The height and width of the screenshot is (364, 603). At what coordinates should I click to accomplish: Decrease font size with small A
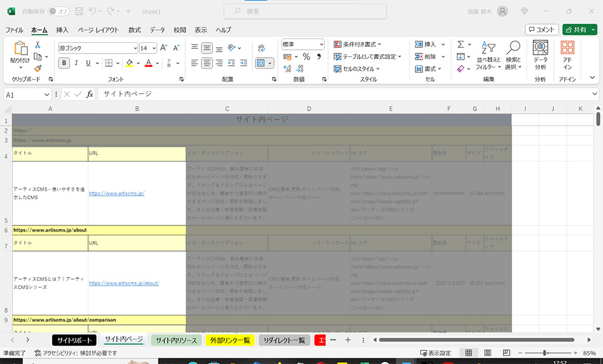point(176,48)
